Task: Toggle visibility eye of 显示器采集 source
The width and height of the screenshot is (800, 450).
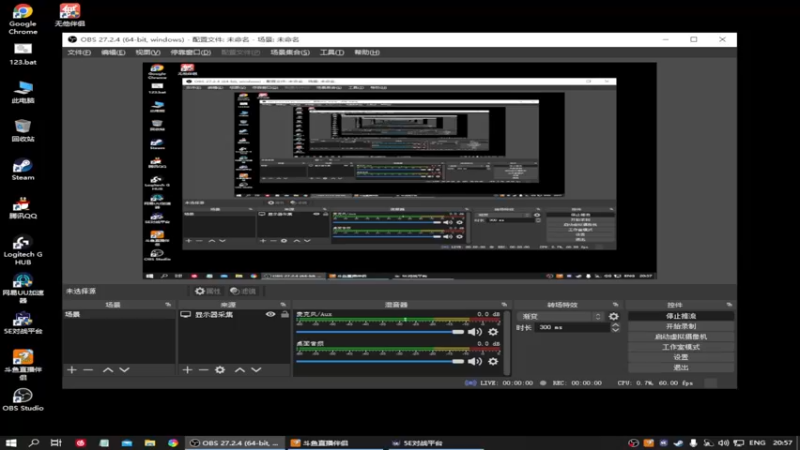Action: tap(270, 314)
